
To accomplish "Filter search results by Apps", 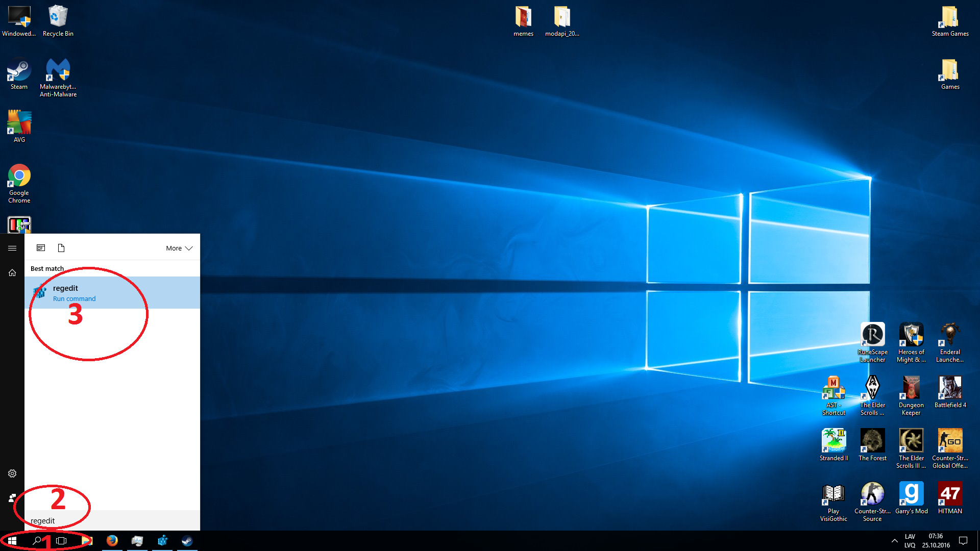I will 41,248.
